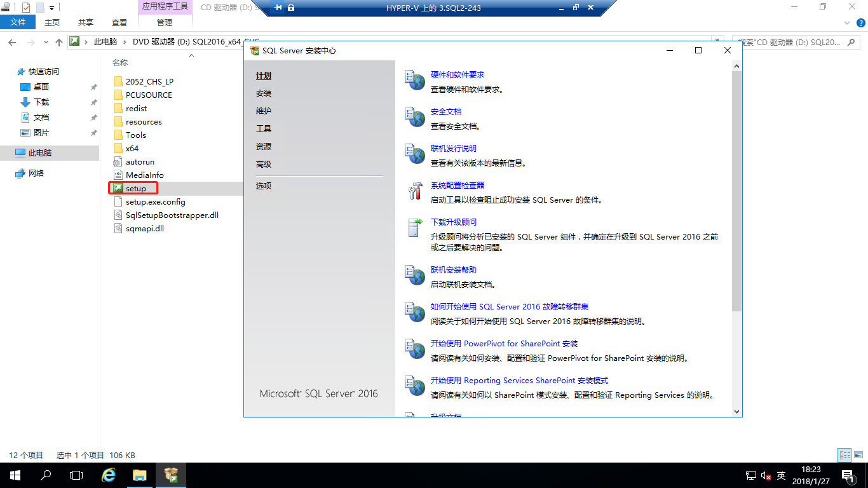This screenshot has height=488, width=868.
Task: Click the Reporting Services SharePoint mode icon
Action: (x=415, y=386)
